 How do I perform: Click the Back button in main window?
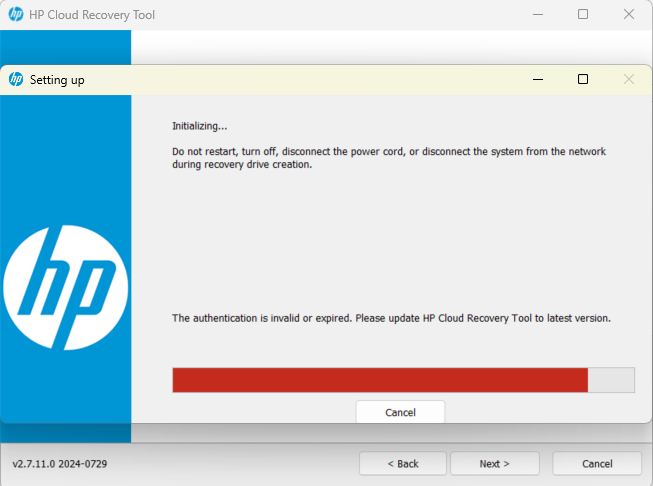point(403,464)
